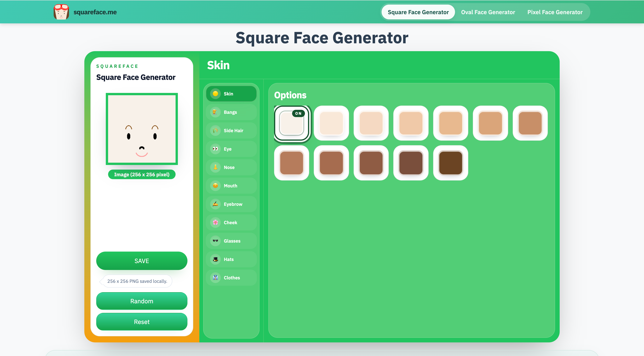Image resolution: width=644 pixels, height=356 pixels.
Task: Open the Pixel Face Generator
Action: [555, 12]
